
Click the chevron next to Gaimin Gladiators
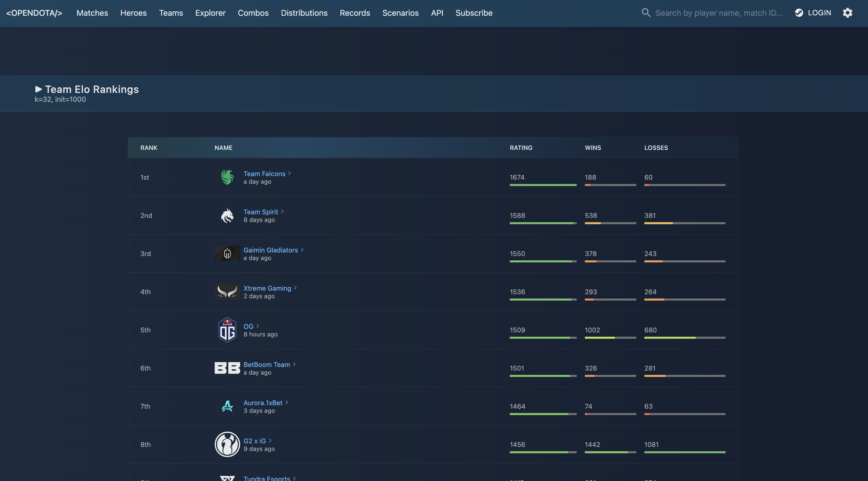click(x=302, y=250)
